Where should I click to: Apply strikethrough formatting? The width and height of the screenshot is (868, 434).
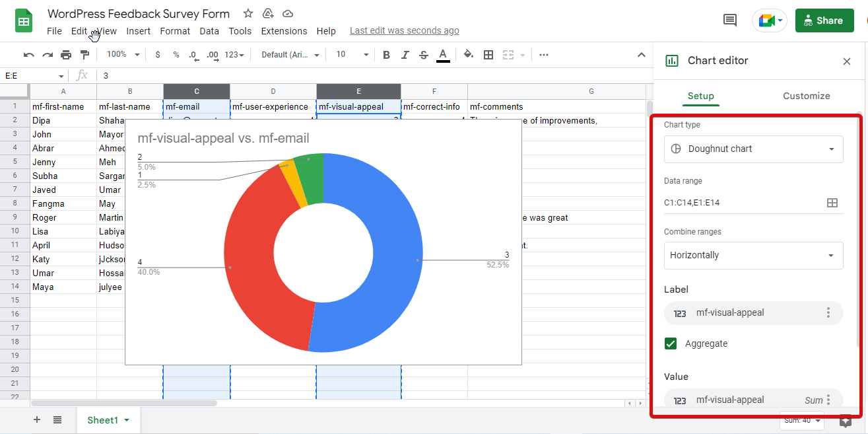click(x=424, y=55)
